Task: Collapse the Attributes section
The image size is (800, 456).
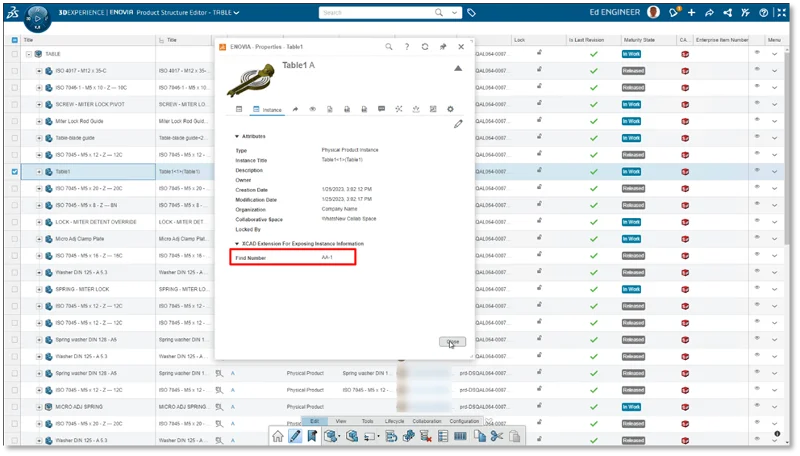Action: (x=237, y=135)
